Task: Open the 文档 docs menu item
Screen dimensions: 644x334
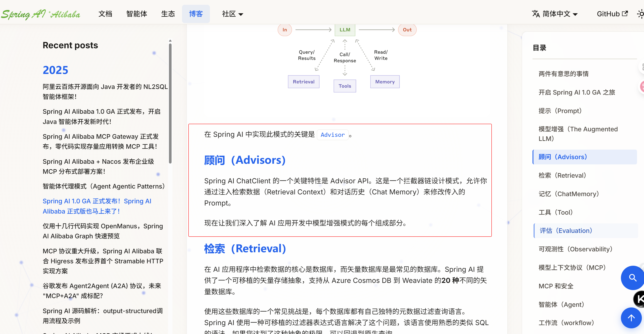Action: 105,14
